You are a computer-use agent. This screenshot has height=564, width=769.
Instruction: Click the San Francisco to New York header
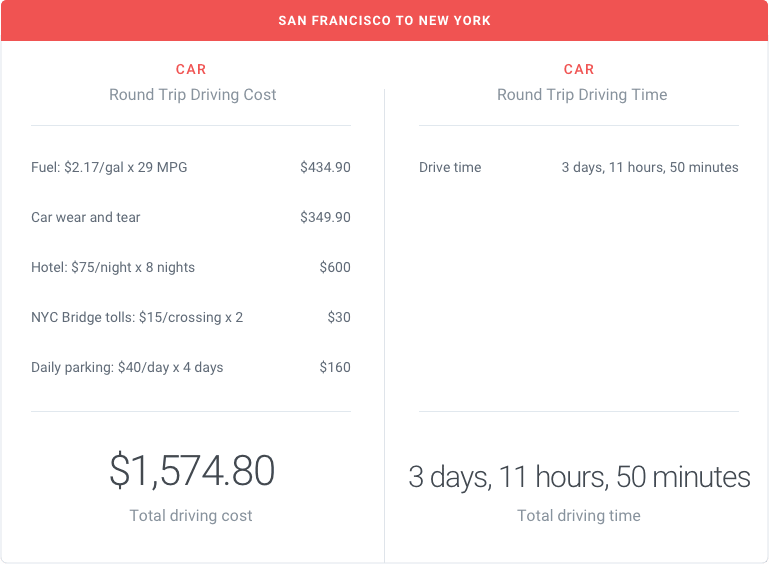[384, 21]
